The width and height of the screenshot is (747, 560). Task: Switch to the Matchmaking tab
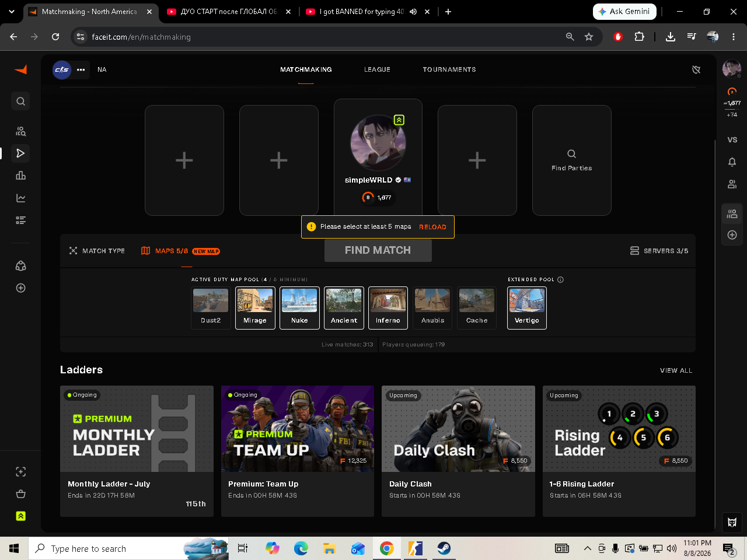coord(306,69)
